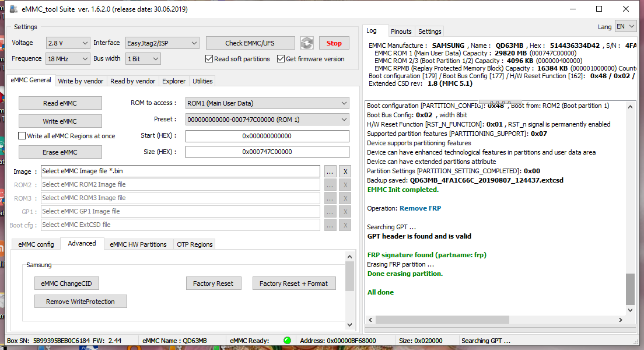Open the Lang dropdown
The height and width of the screenshot is (350, 644).
click(x=625, y=26)
